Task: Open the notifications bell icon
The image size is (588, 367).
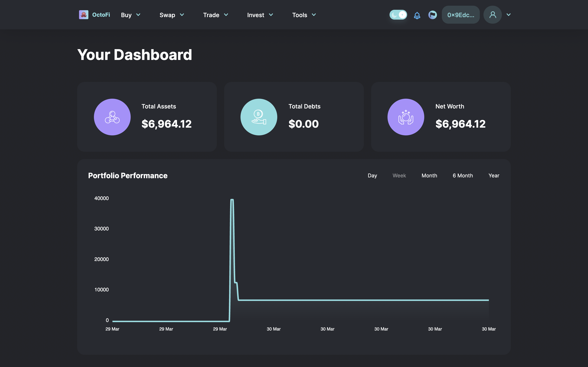Action: [417, 15]
